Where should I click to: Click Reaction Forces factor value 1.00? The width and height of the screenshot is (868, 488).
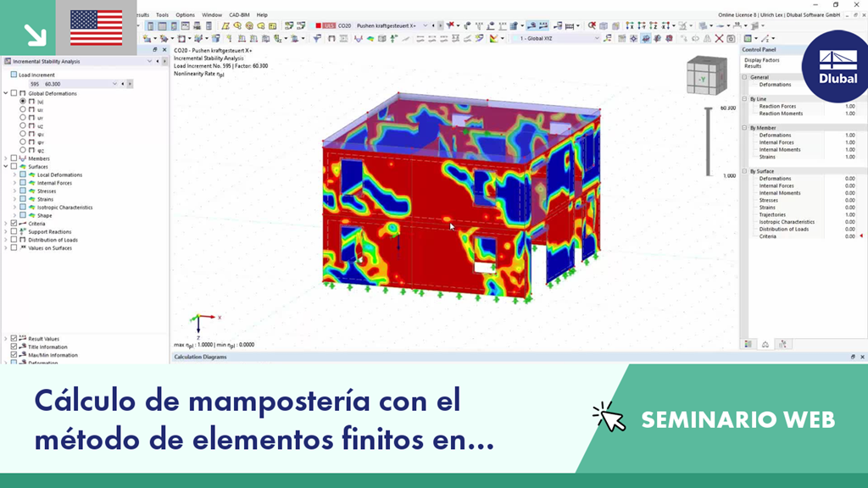[849, 106]
